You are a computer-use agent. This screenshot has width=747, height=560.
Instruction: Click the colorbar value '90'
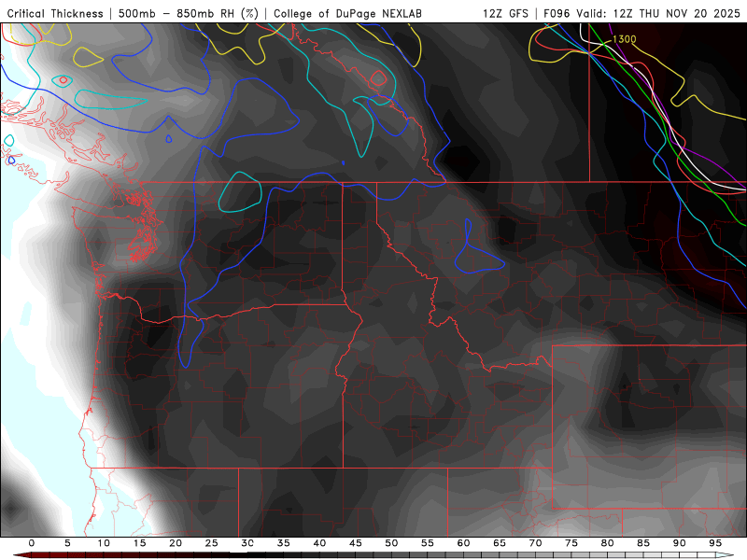coord(680,543)
